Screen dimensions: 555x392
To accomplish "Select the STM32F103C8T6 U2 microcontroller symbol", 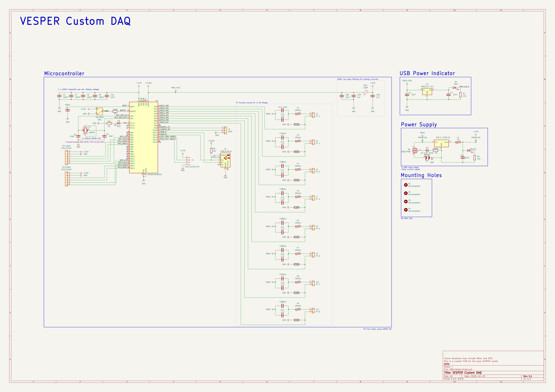I will (x=143, y=137).
